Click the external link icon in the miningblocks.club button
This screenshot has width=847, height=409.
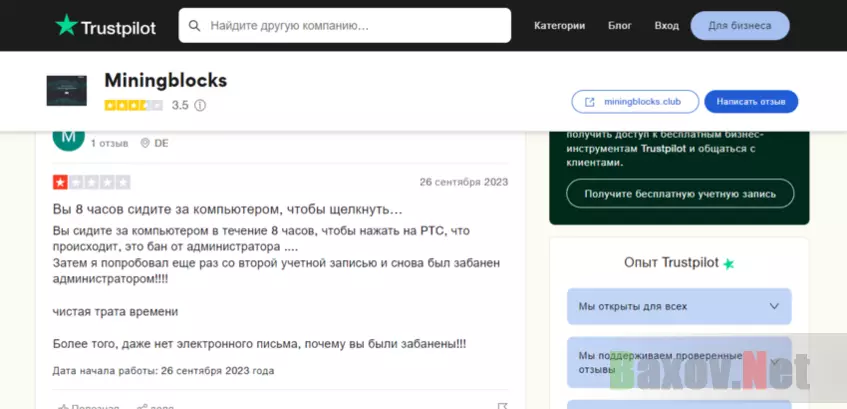pyautogui.click(x=590, y=102)
